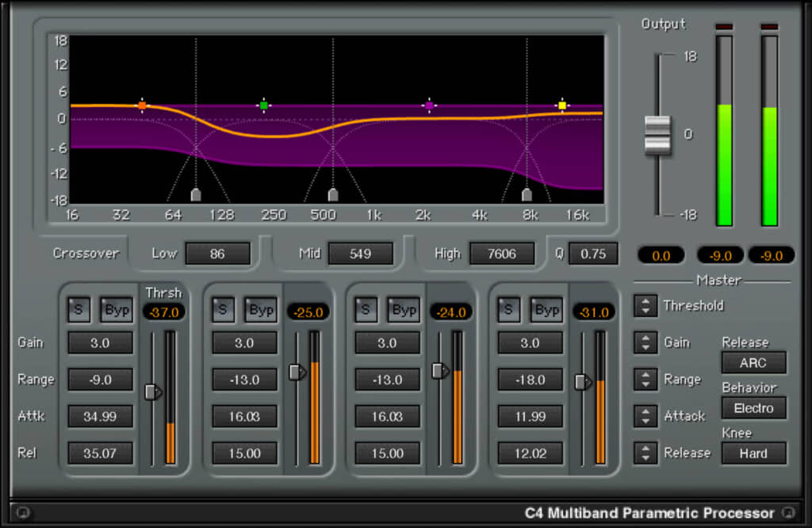
Task: Click the low crossover handle near 86 Hz
Action: point(196,194)
